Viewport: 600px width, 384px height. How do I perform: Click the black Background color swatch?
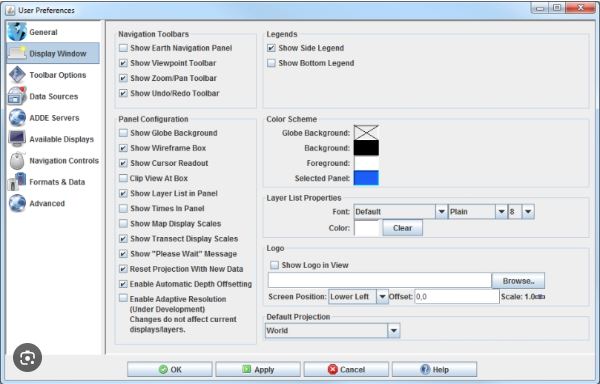(x=366, y=148)
